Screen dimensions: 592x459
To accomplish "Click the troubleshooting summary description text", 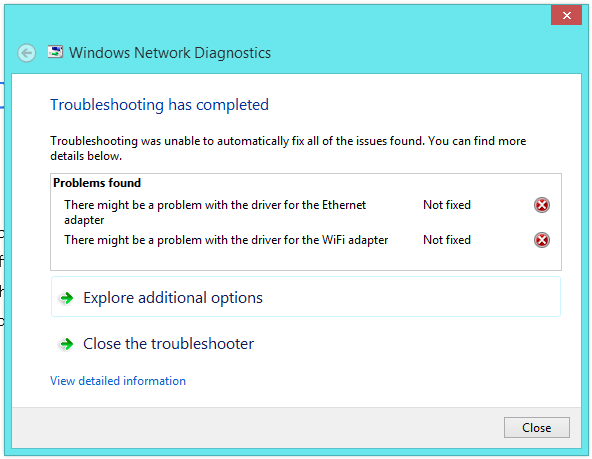I will tap(288, 148).
